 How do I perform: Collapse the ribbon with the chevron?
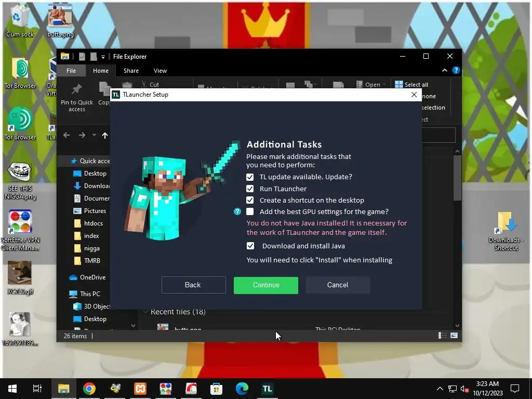445,71
